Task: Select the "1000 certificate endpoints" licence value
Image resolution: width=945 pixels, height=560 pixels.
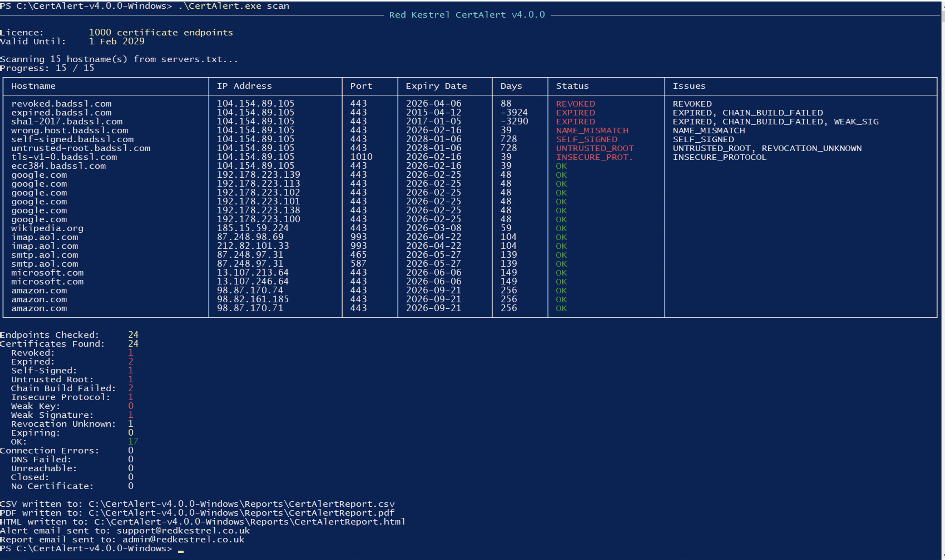Action: [x=161, y=33]
